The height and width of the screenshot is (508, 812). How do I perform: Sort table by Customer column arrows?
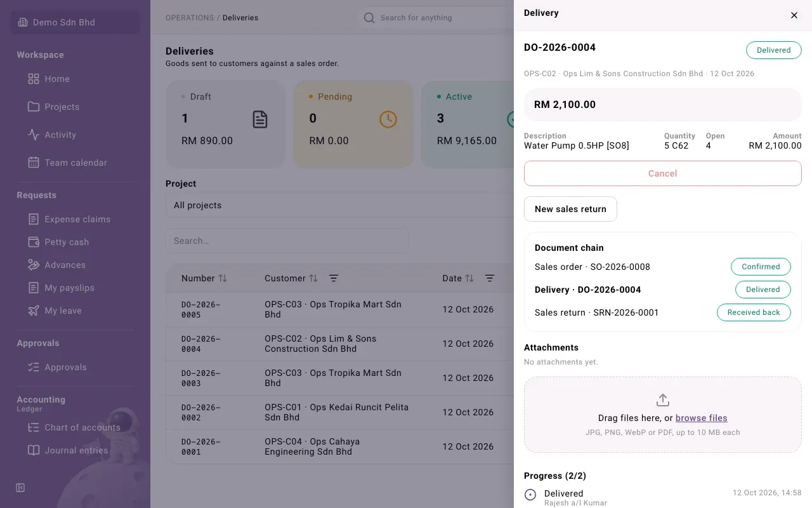tap(313, 278)
